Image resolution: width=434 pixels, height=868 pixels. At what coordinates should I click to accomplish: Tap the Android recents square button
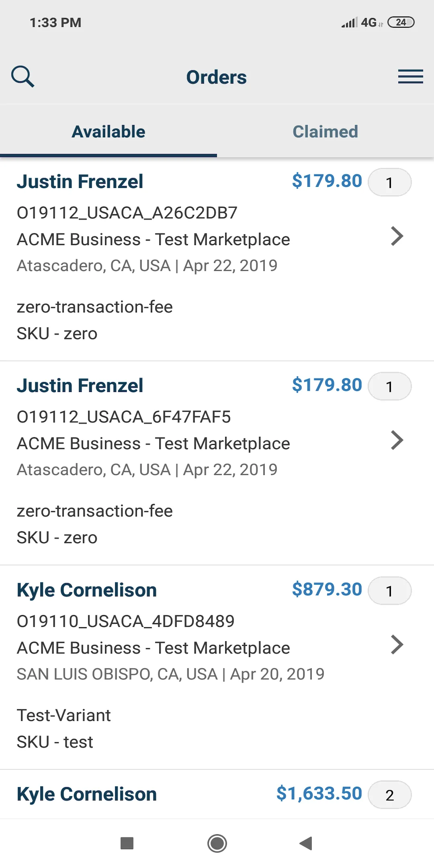pyautogui.click(x=127, y=843)
